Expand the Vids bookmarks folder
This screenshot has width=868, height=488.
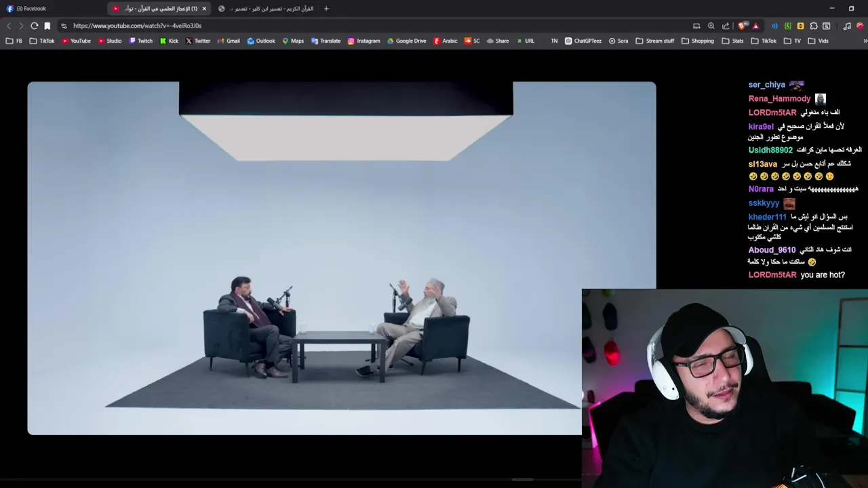click(818, 41)
